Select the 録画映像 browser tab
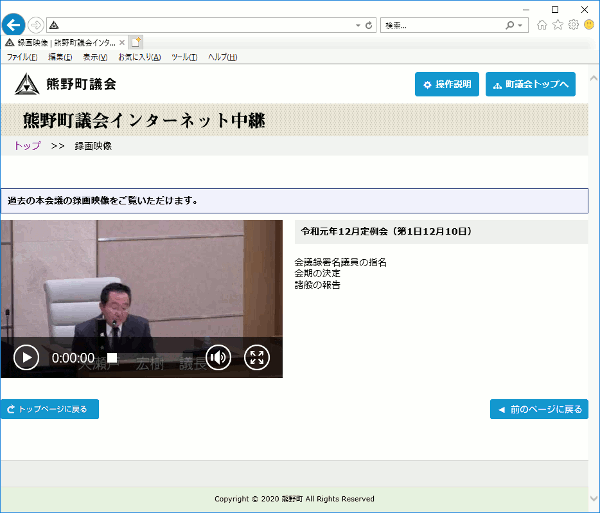600x513 pixels. point(65,42)
